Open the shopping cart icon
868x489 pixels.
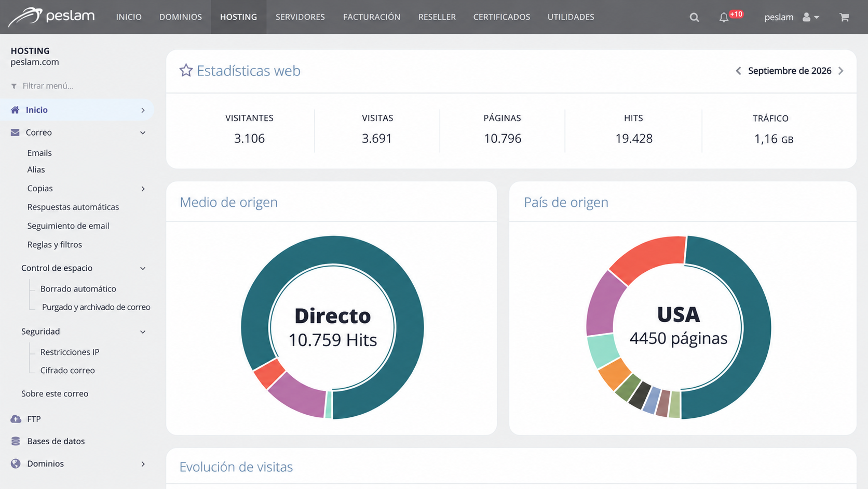point(844,17)
